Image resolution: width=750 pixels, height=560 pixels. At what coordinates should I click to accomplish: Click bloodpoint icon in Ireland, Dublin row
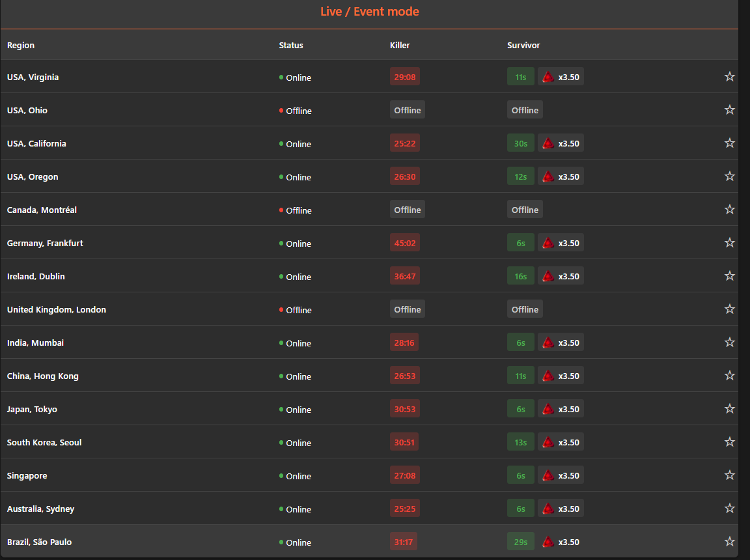[548, 276]
